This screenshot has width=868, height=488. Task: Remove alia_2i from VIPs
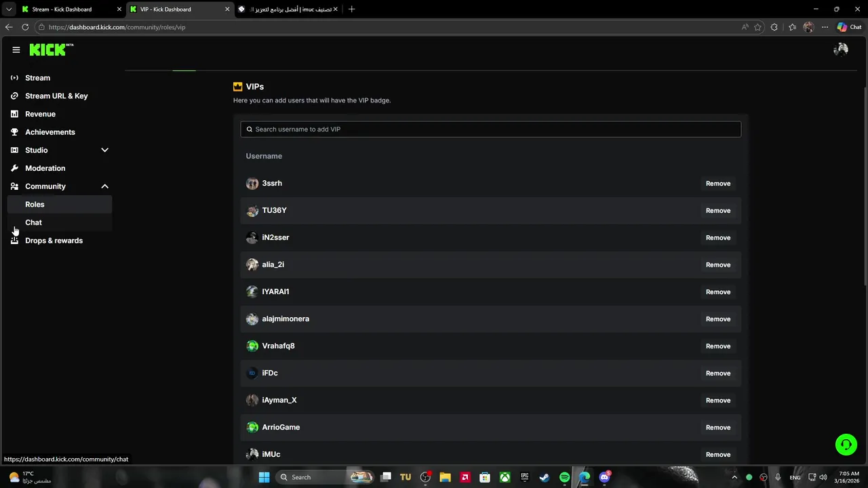tap(718, 265)
